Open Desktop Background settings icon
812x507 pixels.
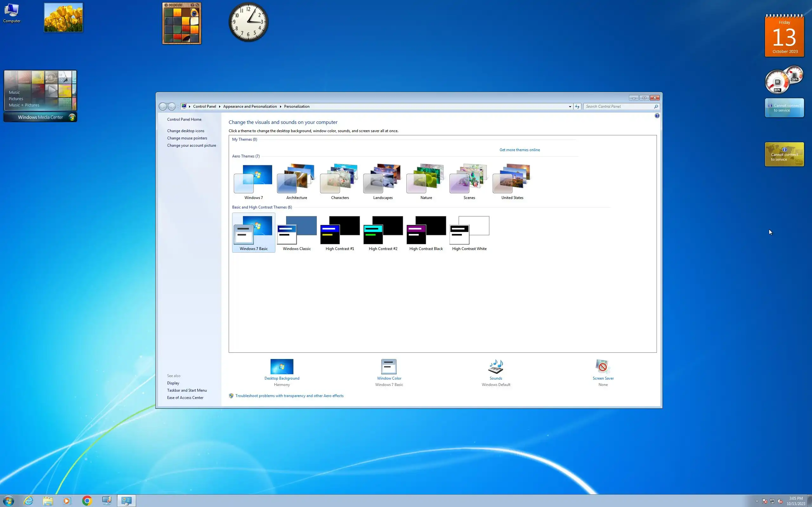click(282, 367)
